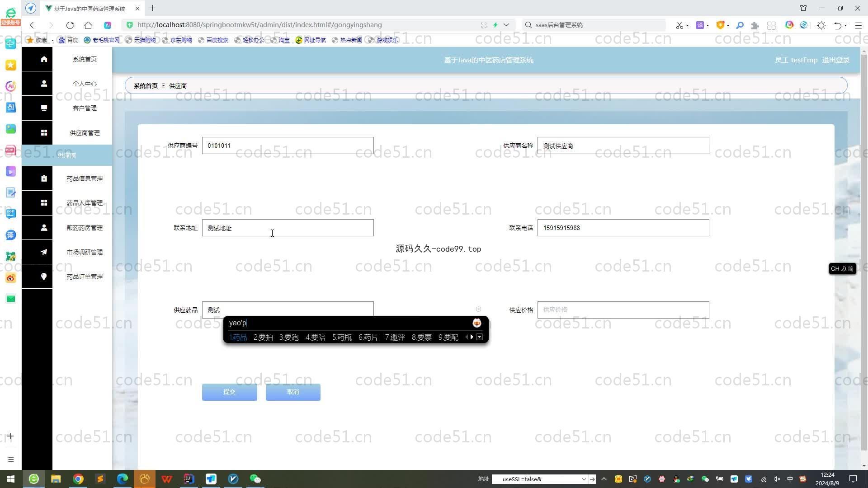Open the Windows Start menu

[11, 479]
